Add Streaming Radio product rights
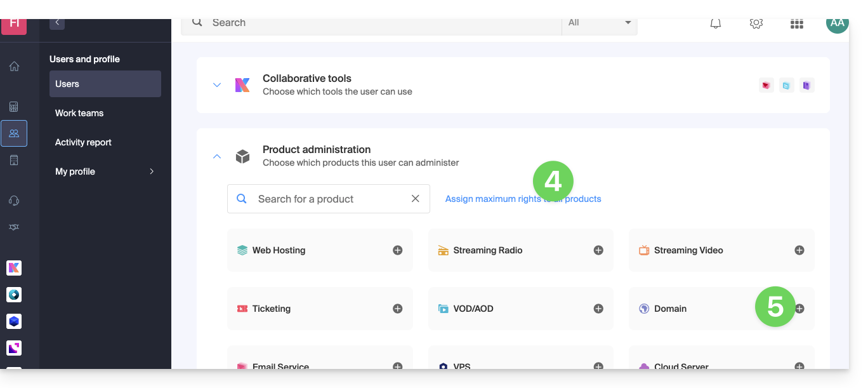This screenshot has height=388, width=868. pos(598,250)
